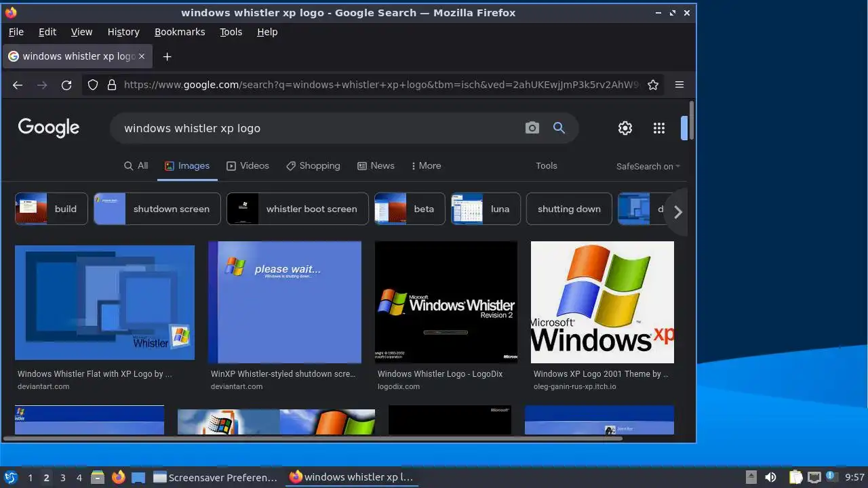The image size is (868, 488).
Task: Open the Lubuntu start menu
Action: [11, 477]
